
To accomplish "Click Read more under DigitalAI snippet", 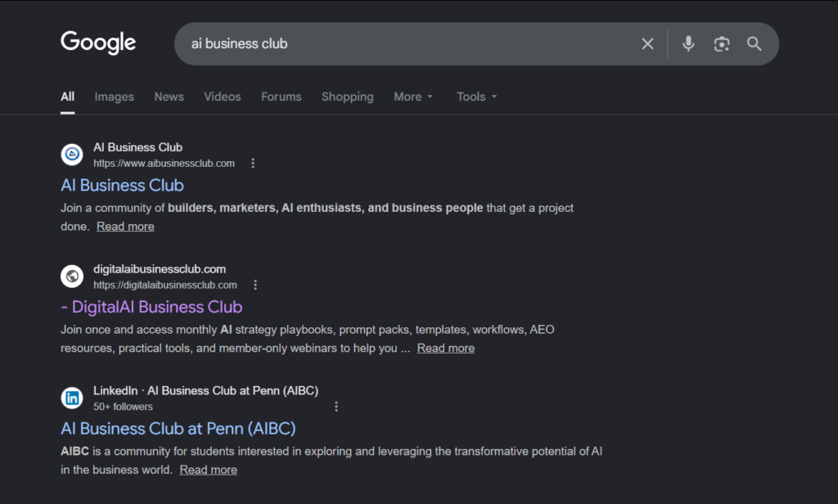I will [446, 349].
